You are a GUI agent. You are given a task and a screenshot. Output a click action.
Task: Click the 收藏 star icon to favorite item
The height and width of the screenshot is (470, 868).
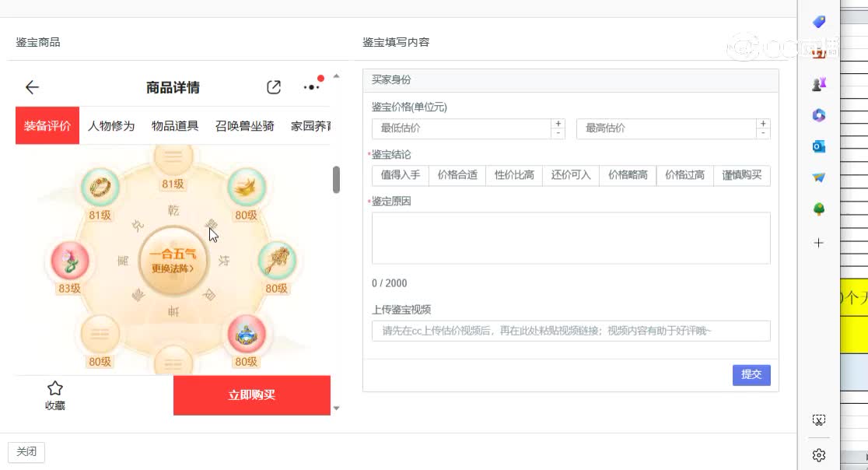coord(54,388)
